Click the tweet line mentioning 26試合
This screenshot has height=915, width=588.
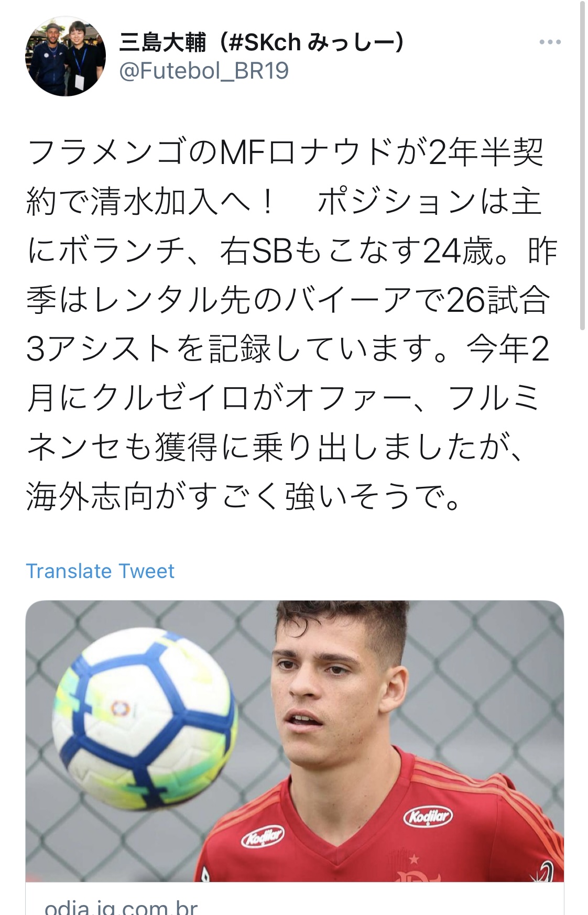tap(287, 300)
